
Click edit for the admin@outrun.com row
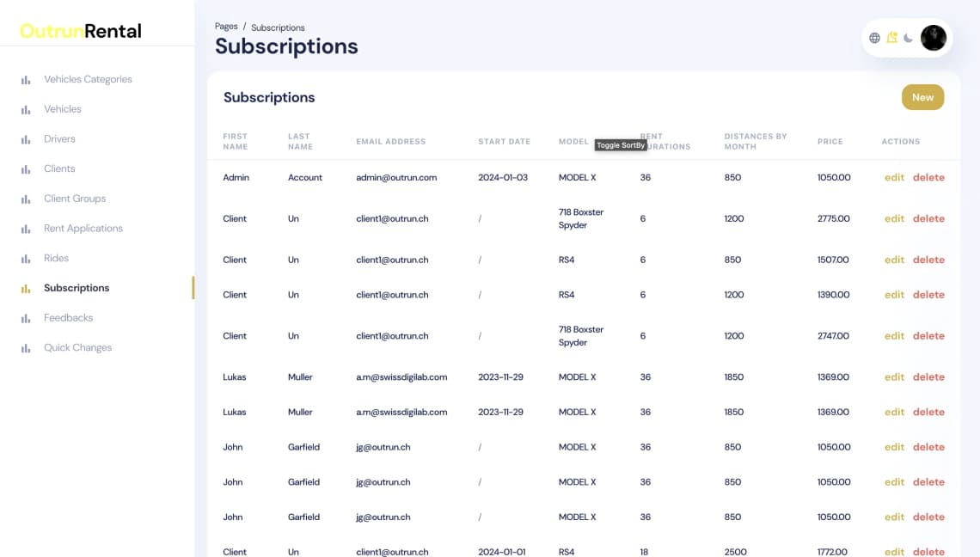894,178
